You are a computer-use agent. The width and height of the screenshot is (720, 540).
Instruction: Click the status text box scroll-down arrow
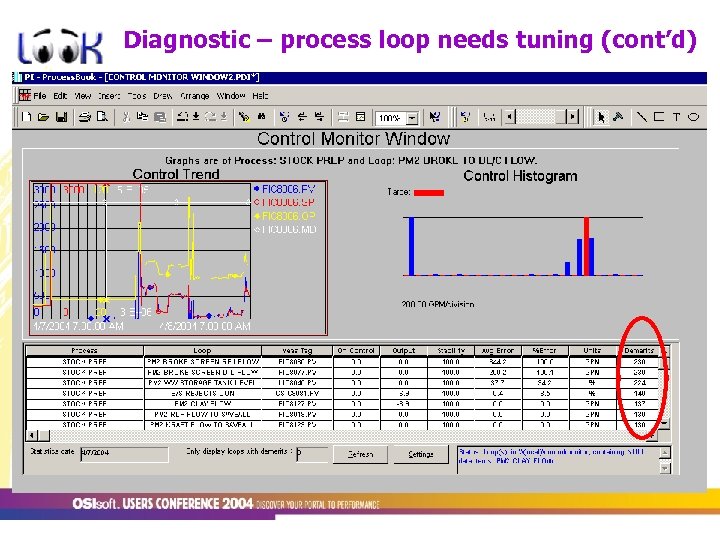point(664,468)
